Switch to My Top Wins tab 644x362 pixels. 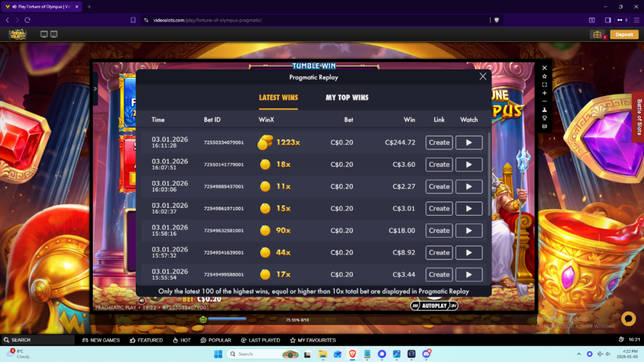(347, 97)
